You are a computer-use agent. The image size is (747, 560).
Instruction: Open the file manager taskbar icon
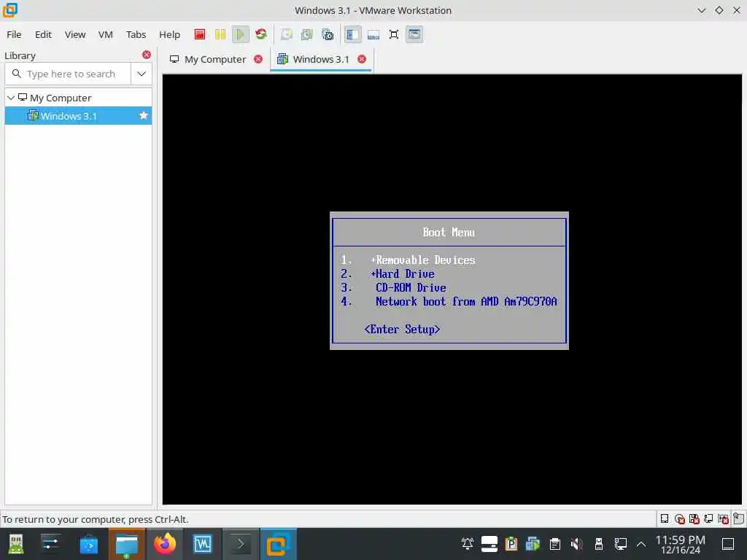(x=127, y=544)
